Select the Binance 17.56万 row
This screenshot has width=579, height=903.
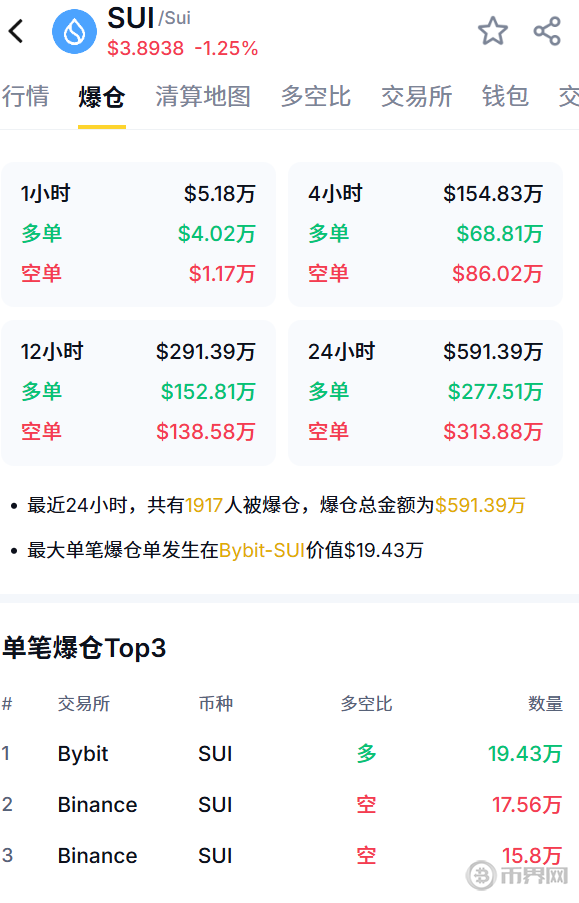click(282, 805)
